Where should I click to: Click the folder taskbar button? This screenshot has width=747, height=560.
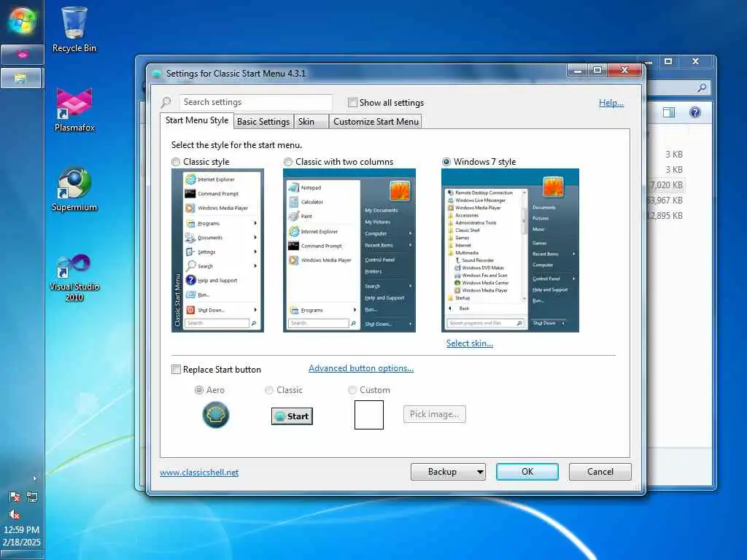(21, 77)
